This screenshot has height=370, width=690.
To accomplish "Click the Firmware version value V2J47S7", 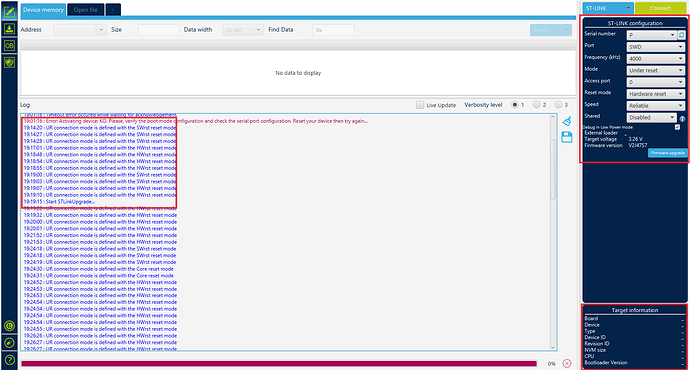I will (638, 145).
